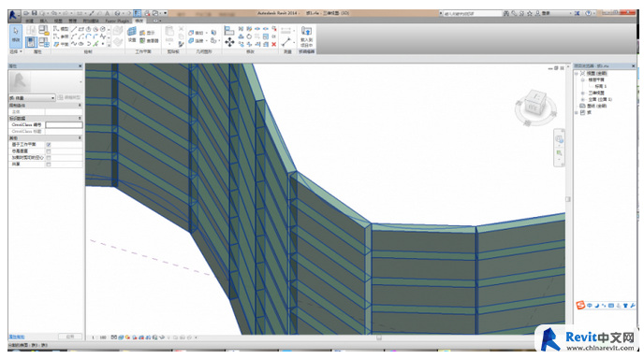
Task: Click Show work plane (显示)
Action: 147,33
